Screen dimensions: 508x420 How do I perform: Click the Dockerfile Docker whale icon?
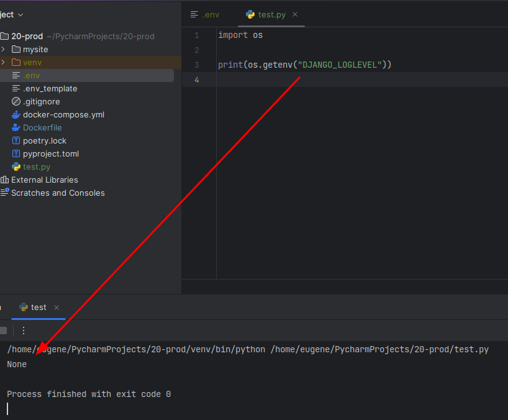[16, 128]
